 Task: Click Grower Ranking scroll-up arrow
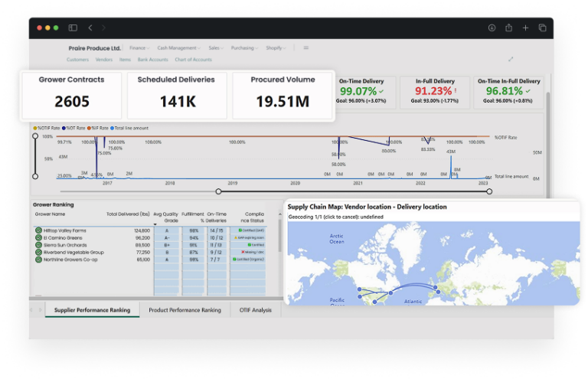click(x=279, y=214)
